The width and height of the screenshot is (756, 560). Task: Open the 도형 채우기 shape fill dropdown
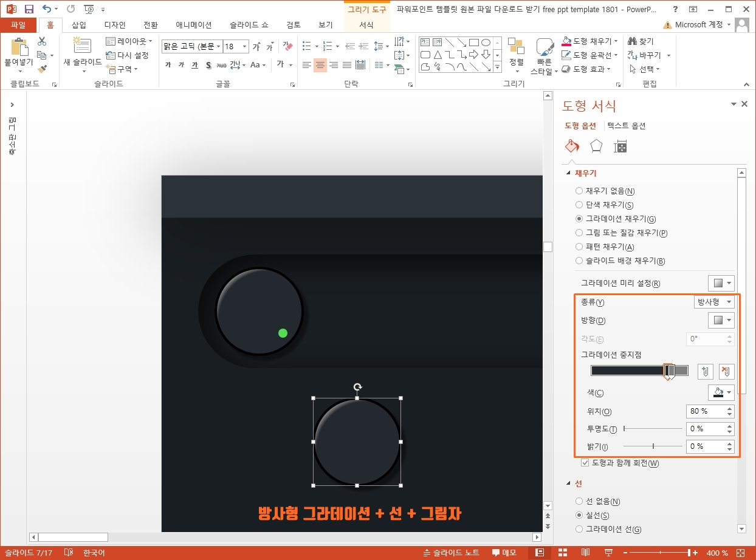[589, 41]
